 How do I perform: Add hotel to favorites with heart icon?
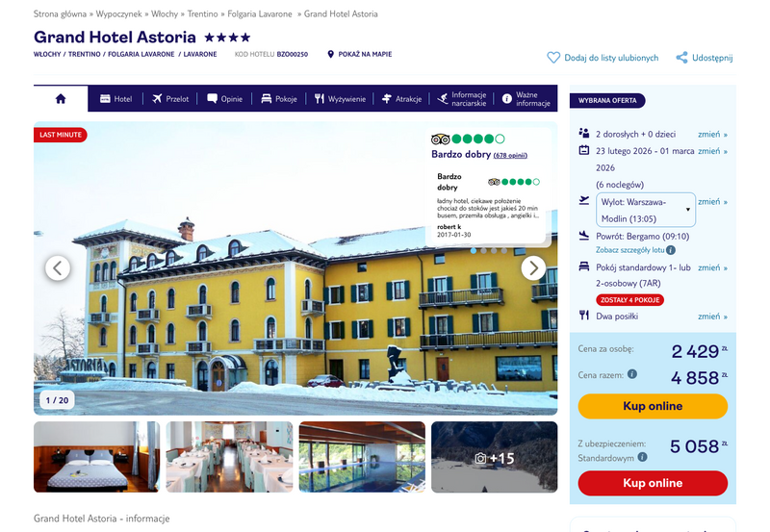pyautogui.click(x=553, y=58)
